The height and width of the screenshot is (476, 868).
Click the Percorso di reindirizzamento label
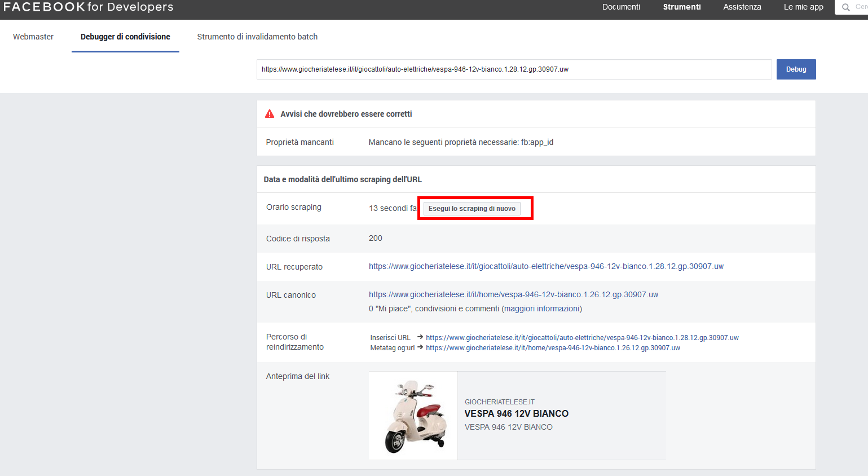click(295, 342)
